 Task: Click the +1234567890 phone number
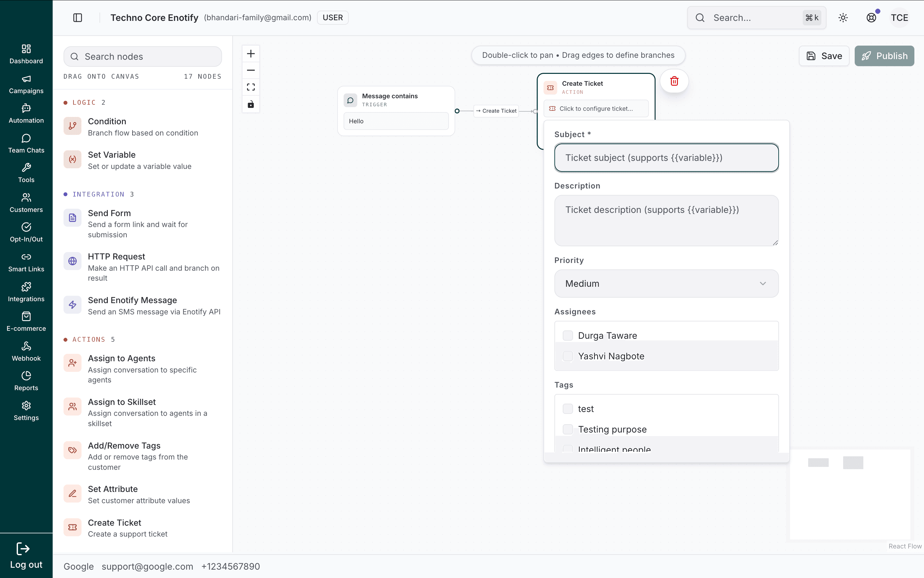pos(231,566)
